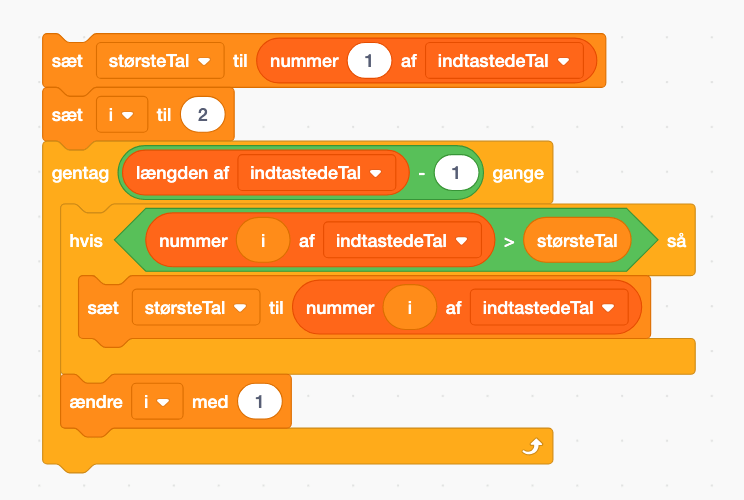Image resolution: width=744 pixels, height=500 pixels.
Task: Click the number 1 field in the top block
Action: pyautogui.click(x=369, y=61)
